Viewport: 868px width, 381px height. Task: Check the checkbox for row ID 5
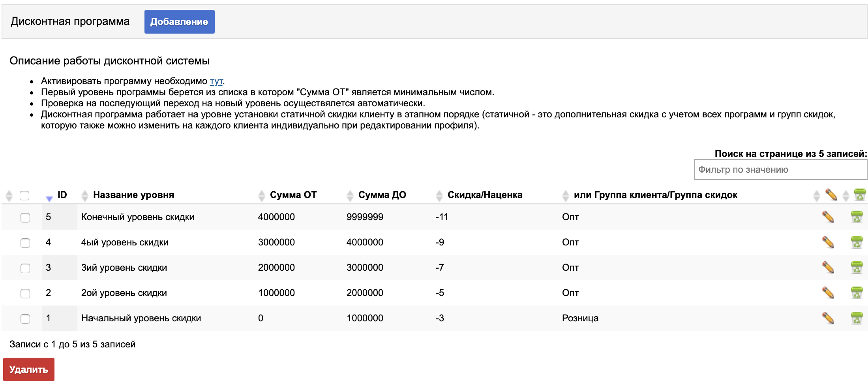[25, 217]
